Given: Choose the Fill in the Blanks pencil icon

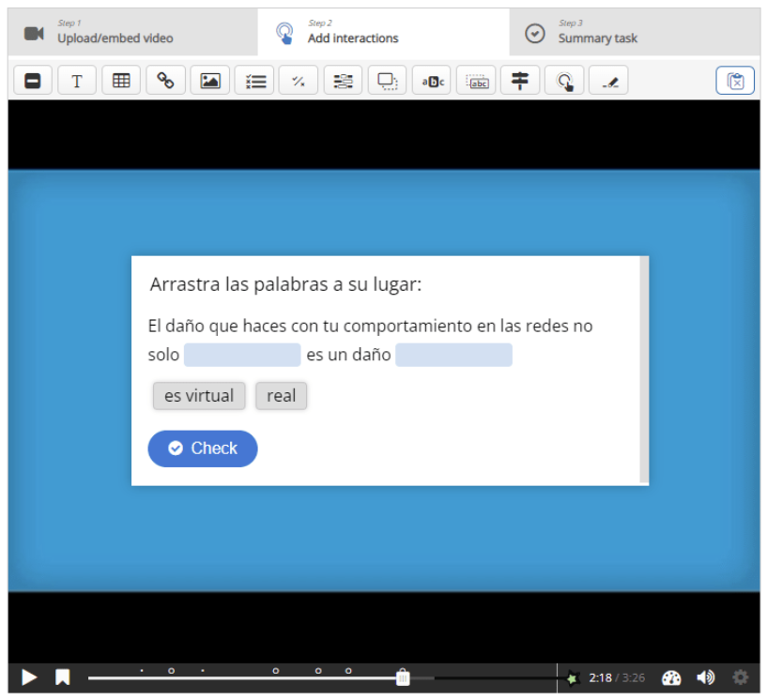Looking at the screenshot, I should coord(608,80).
